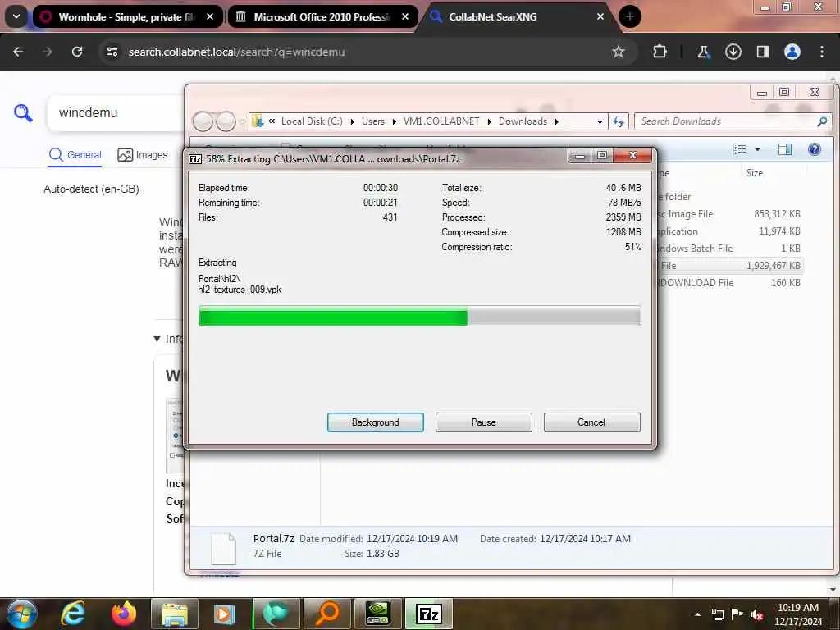Click the SearXNG search magnifier icon
840x630 pixels.
pos(23,113)
